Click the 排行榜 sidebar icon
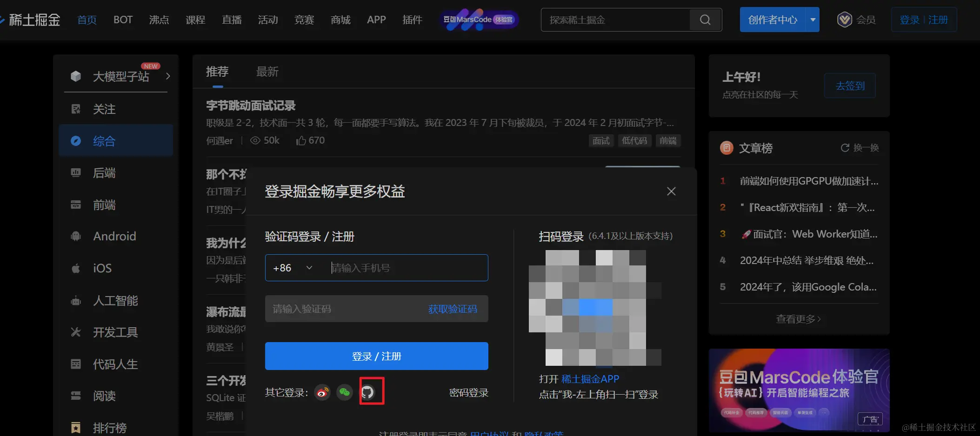This screenshot has width=980, height=436. (76, 428)
